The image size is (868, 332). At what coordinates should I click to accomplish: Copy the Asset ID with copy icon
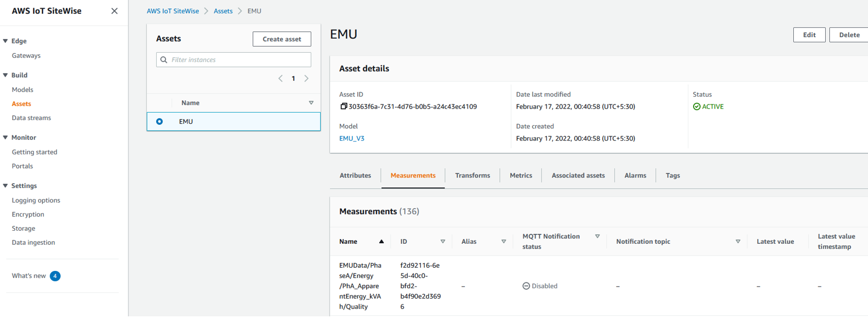pyautogui.click(x=344, y=106)
